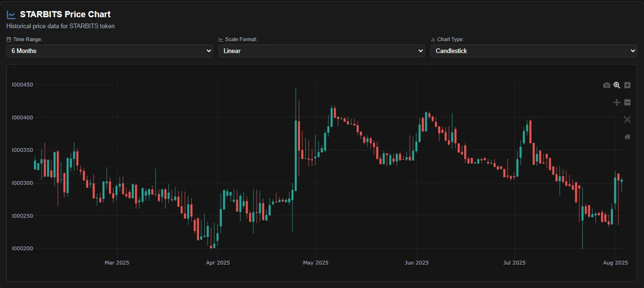Click the May 2025 axis label

(315, 263)
